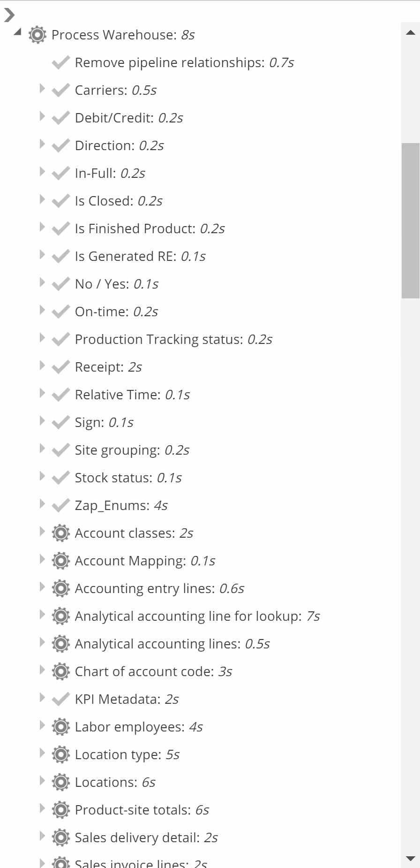Click the gear icon for Account Mapping

(60, 561)
